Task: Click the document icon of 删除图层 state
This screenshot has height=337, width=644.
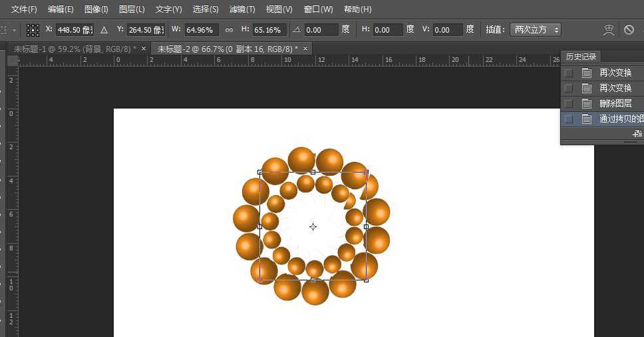Action: pos(587,104)
